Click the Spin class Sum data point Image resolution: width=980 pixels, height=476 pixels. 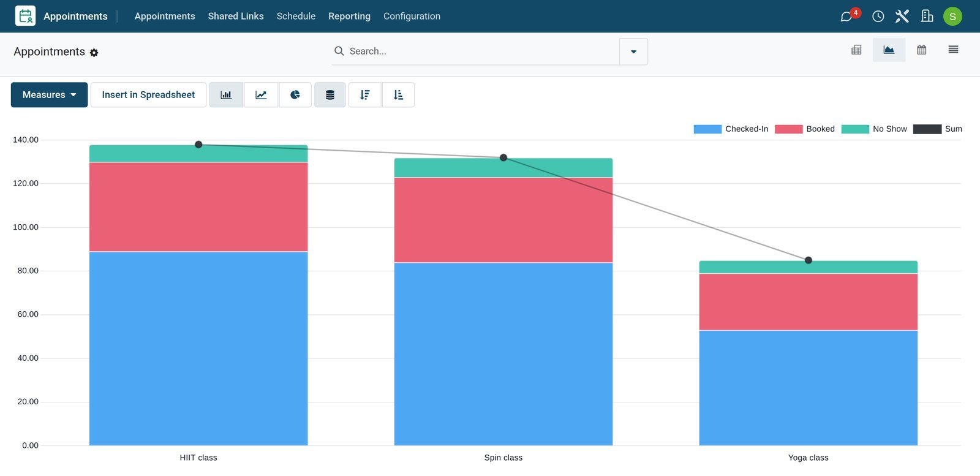503,157
